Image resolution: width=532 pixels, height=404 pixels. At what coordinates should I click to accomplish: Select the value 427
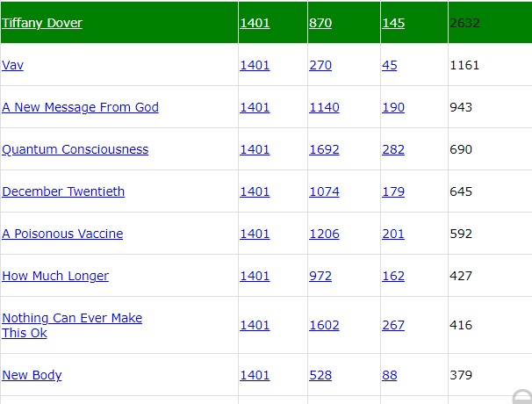pyautogui.click(x=461, y=276)
